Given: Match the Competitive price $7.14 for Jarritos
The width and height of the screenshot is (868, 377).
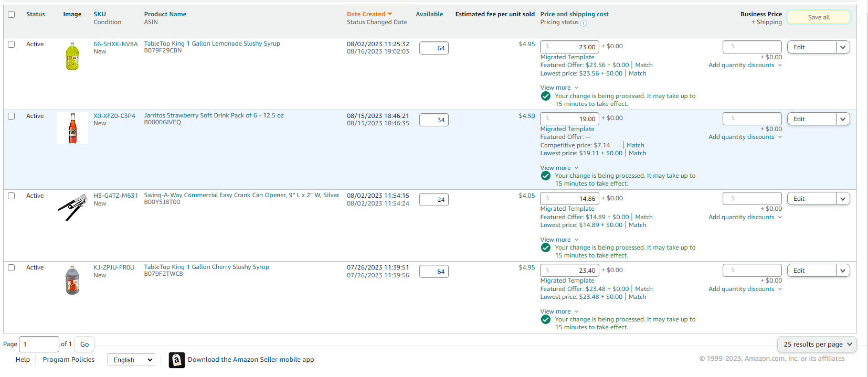Looking at the screenshot, I should [x=635, y=145].
